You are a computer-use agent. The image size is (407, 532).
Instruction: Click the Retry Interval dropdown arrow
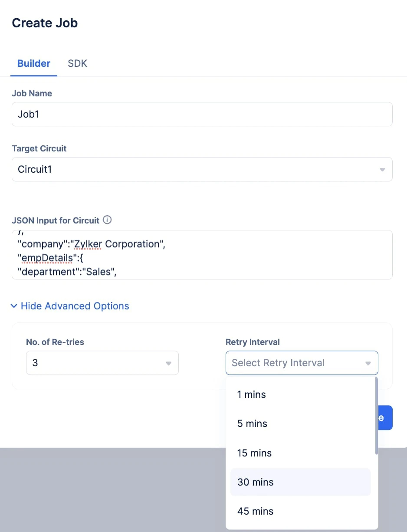368,363
